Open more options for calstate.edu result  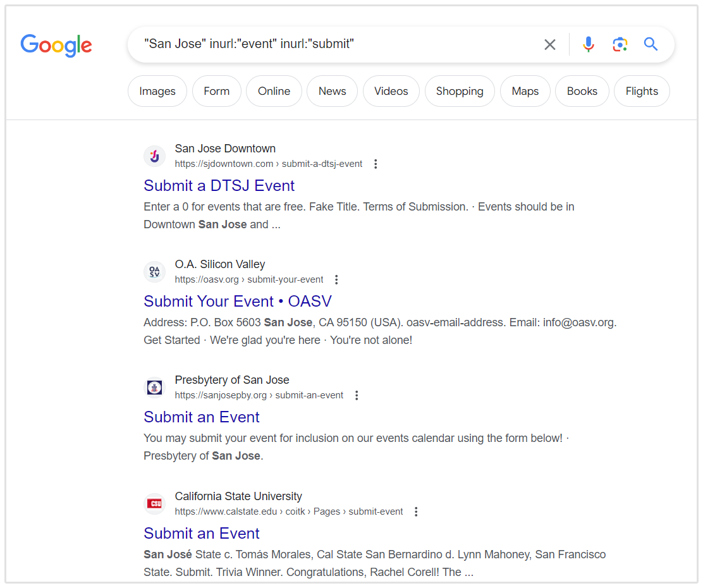416,512
